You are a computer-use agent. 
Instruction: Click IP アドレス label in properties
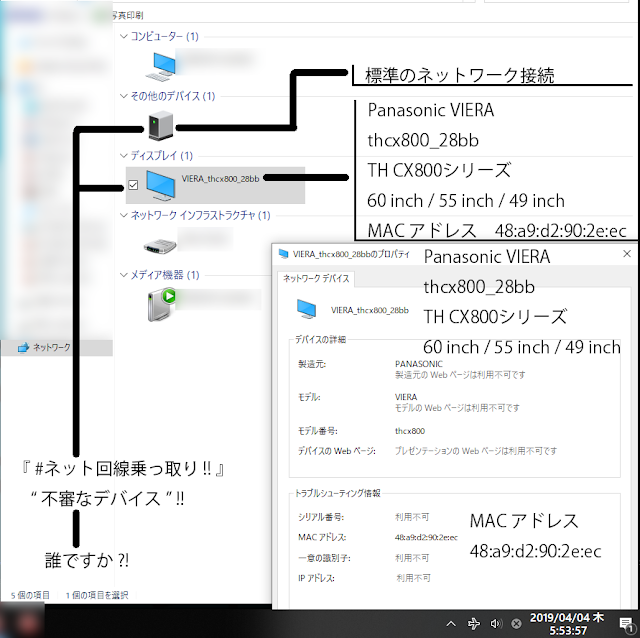(x=316, y=578)
